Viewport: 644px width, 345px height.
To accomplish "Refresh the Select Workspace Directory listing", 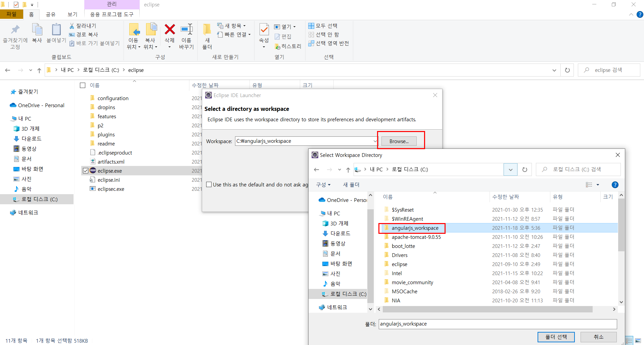I will coord(525,170).
